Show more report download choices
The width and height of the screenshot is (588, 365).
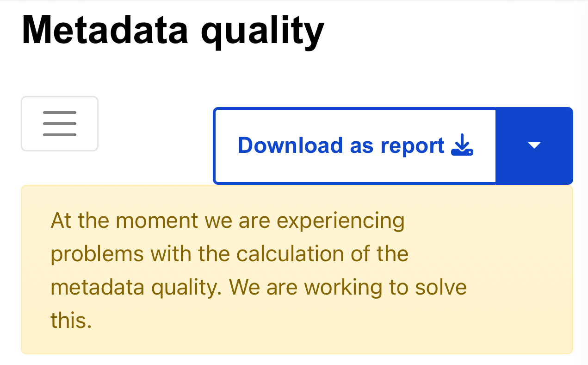[x=534, y=145]
